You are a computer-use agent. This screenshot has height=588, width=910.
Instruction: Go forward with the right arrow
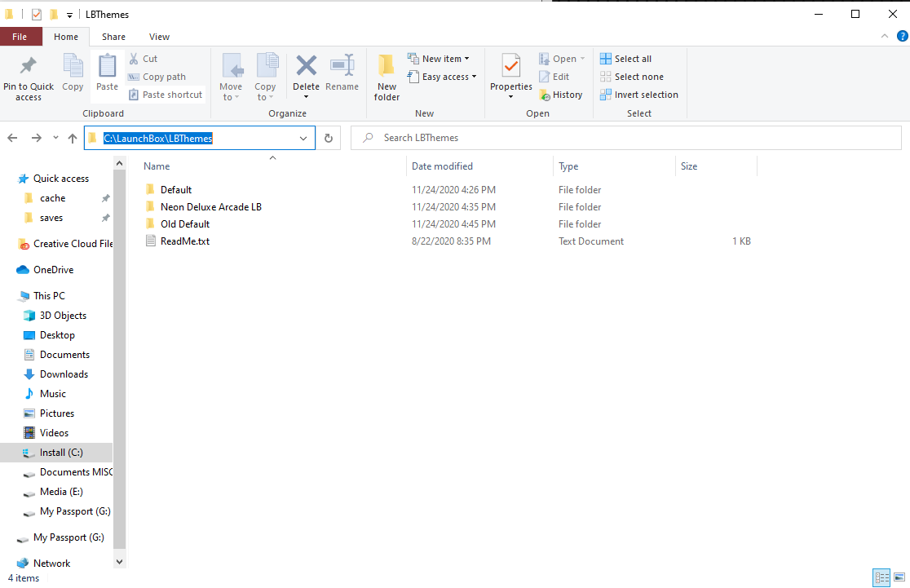coord(36,138)
